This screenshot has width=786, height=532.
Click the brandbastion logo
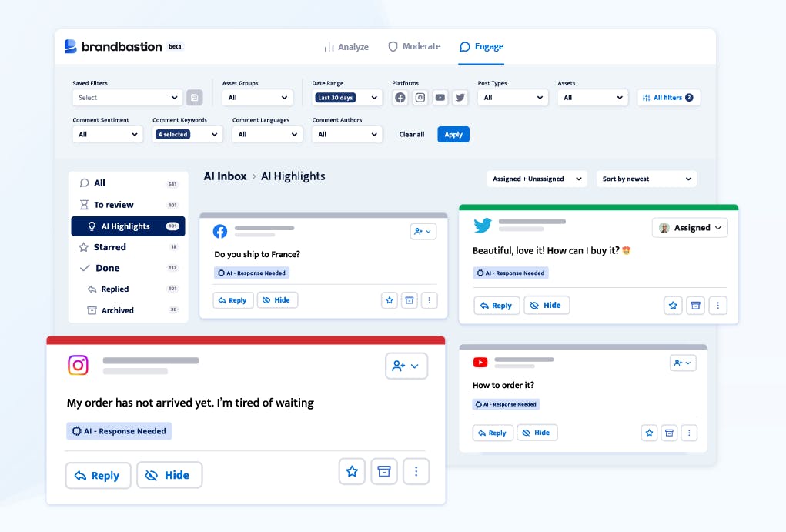point(114,47)
